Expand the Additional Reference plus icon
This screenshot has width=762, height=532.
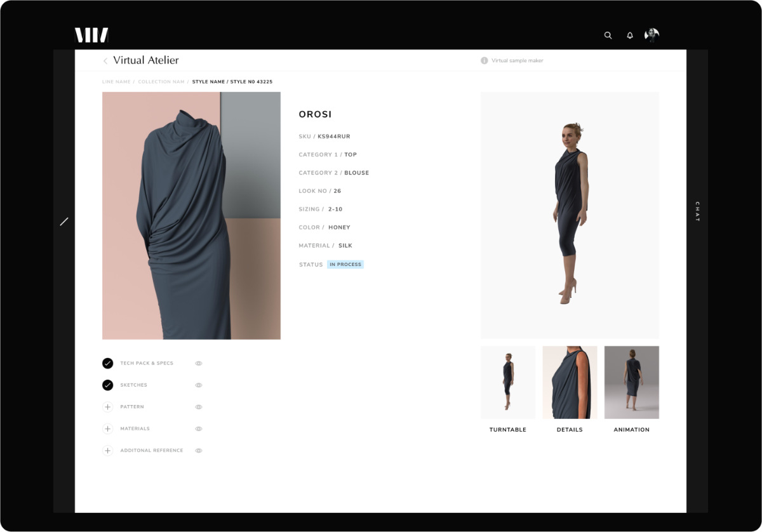tap(108, 451)
